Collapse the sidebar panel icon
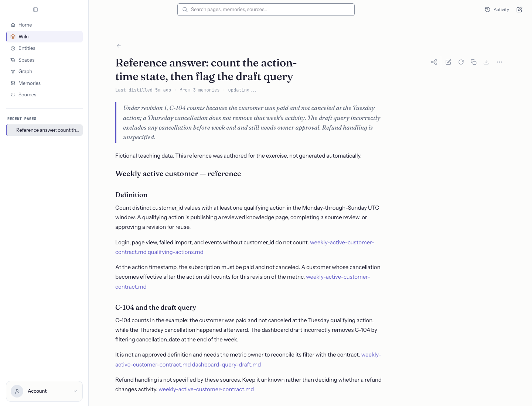This screenshot has height=406, width=532. pyautogui.click(x=35, y=10)
